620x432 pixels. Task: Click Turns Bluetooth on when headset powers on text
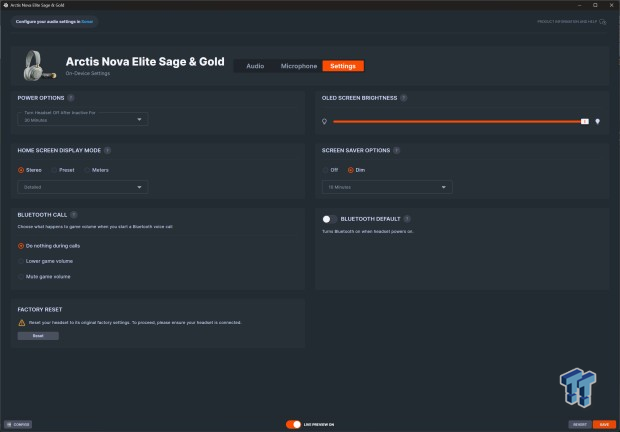368,231
